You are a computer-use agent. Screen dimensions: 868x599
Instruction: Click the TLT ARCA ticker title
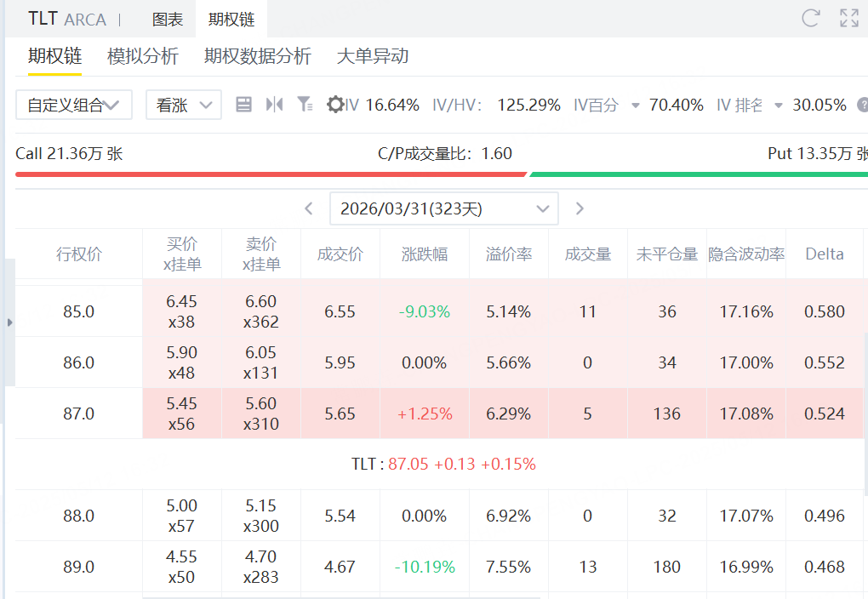pos(67,19)
